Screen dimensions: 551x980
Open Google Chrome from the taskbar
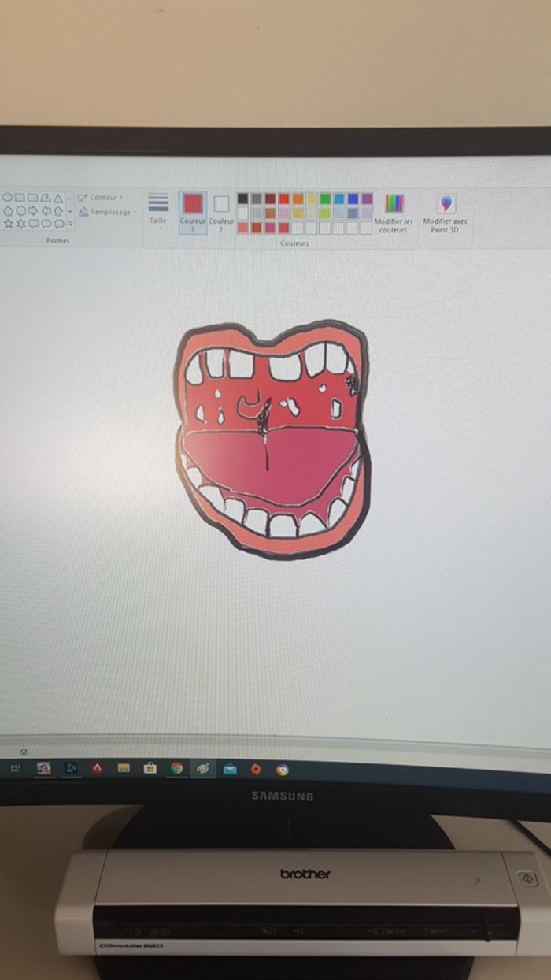177,768
